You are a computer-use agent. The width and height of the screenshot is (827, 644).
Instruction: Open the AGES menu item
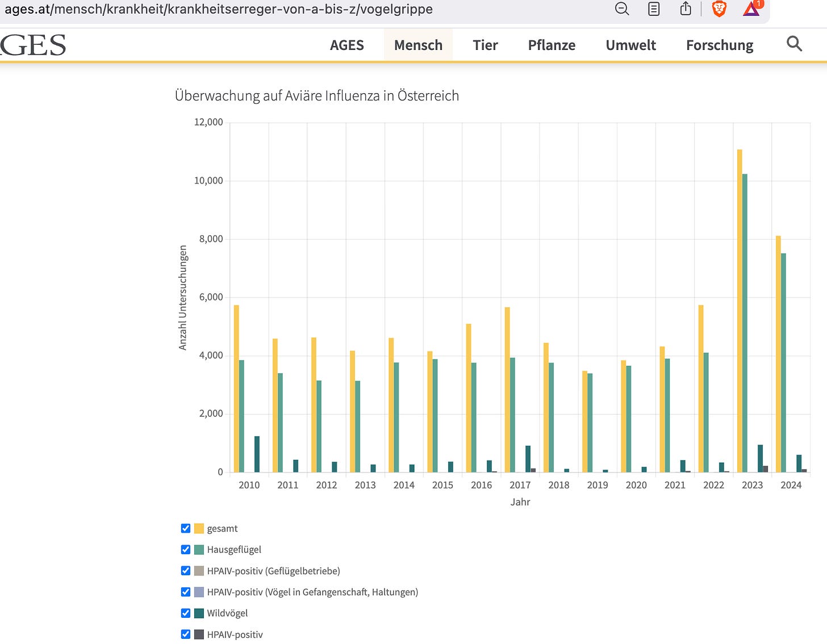click(347, 45)
